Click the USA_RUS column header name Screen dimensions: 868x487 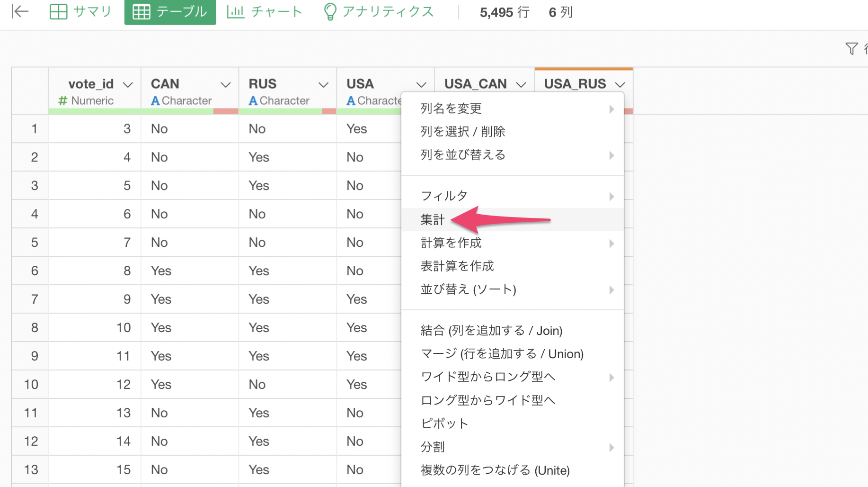tap(575, 84)
